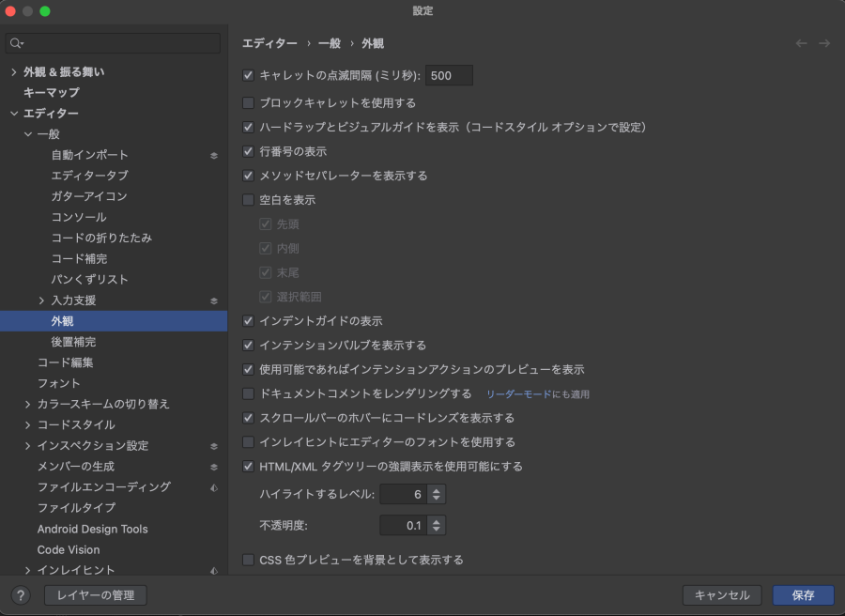Toggle スクロールバーのホバーにコードレンズを表示する
845x616 pixels.
click(249, 418)
